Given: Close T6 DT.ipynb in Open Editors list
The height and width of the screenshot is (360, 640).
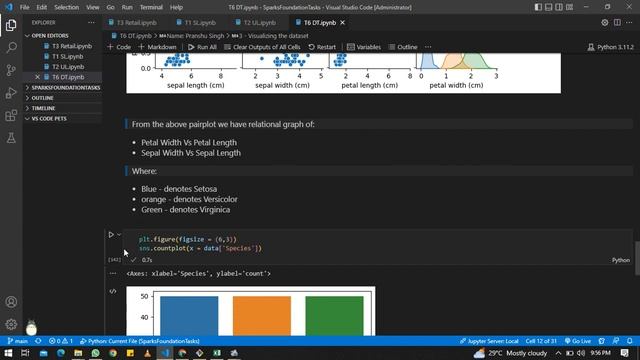Looking at the screenshot, I should (38, 77).
